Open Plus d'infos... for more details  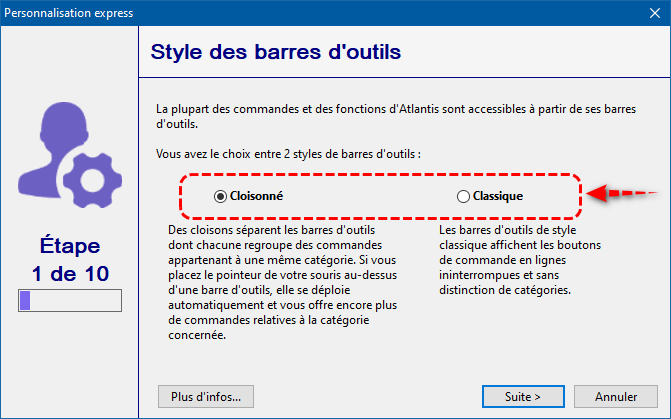pos(206,396)
